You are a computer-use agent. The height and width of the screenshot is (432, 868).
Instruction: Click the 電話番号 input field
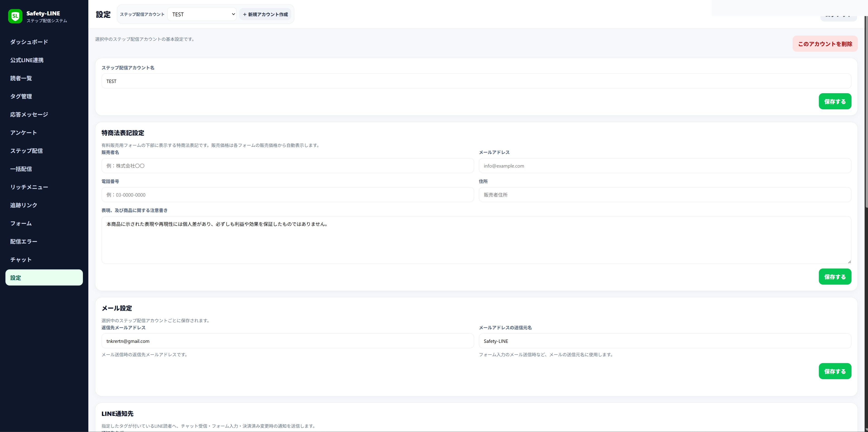[x=287, y=195]
